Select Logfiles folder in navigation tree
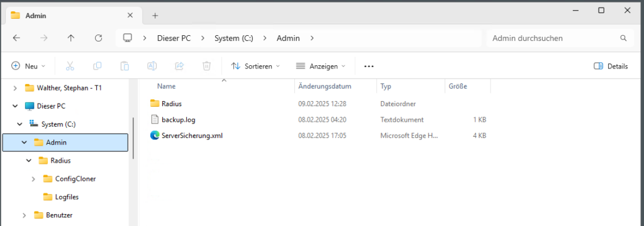 point(67,197)
